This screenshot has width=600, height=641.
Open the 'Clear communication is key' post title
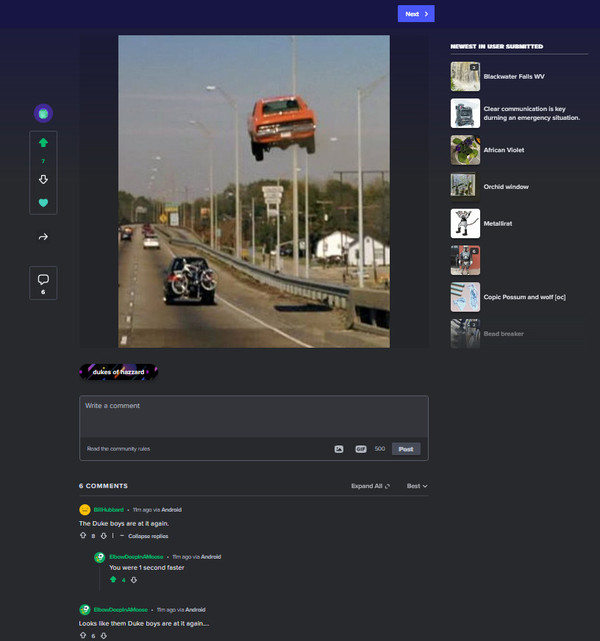(532, 113)
